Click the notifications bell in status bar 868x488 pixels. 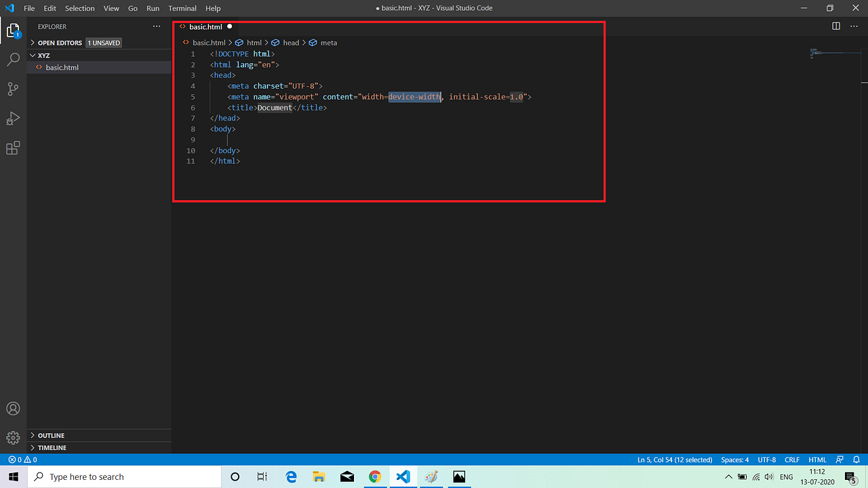point(856,460)
